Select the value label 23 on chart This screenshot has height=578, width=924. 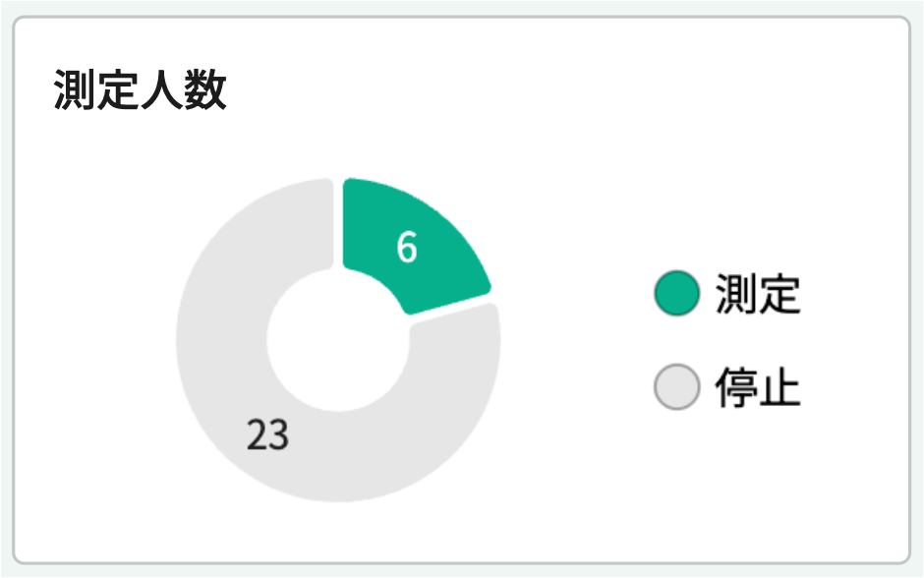point(267,434)
